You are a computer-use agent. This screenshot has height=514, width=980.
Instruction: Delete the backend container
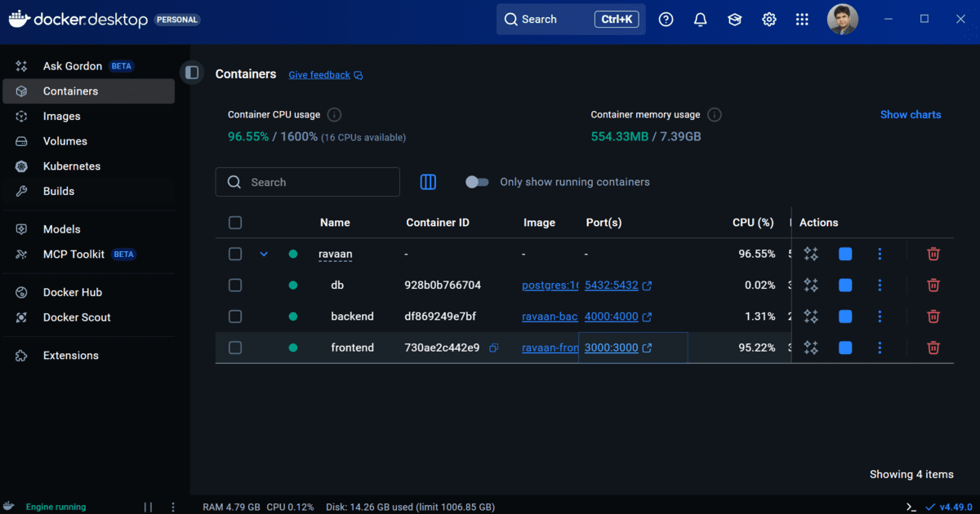(933, 317)
